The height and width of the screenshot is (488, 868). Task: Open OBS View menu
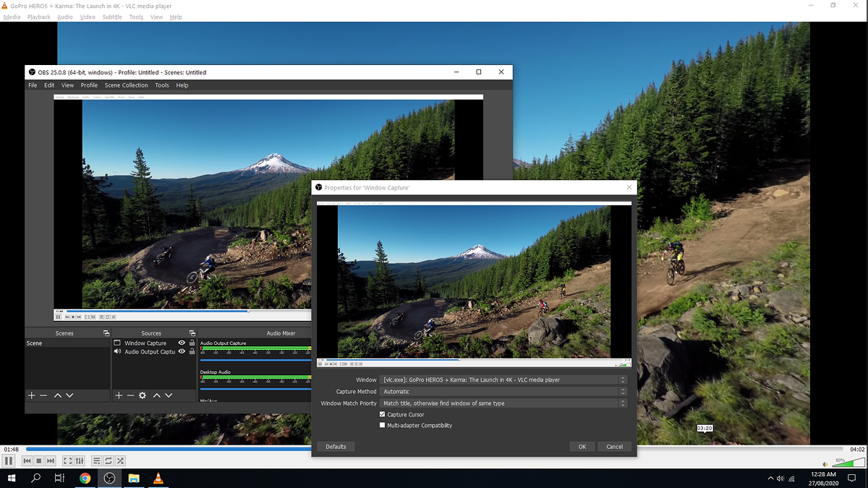point(67,85)
